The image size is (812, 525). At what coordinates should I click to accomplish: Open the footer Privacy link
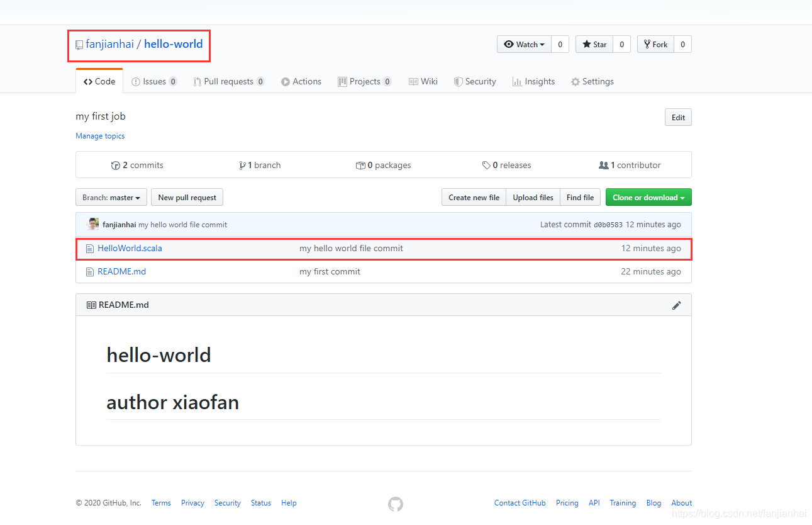(x=192, y=503)
